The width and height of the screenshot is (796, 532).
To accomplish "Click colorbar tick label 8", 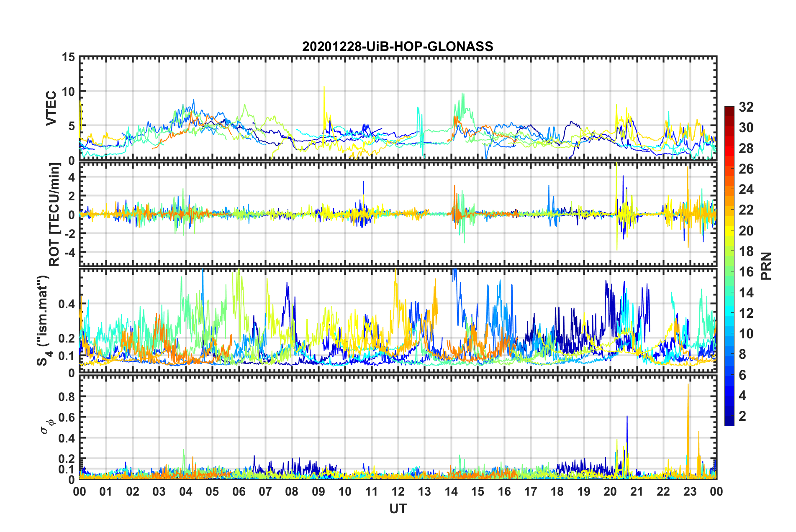I will click(x=742, y=354).
